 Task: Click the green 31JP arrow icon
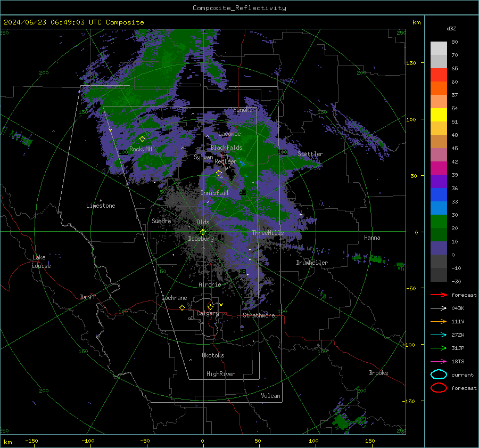click(439, 348)
